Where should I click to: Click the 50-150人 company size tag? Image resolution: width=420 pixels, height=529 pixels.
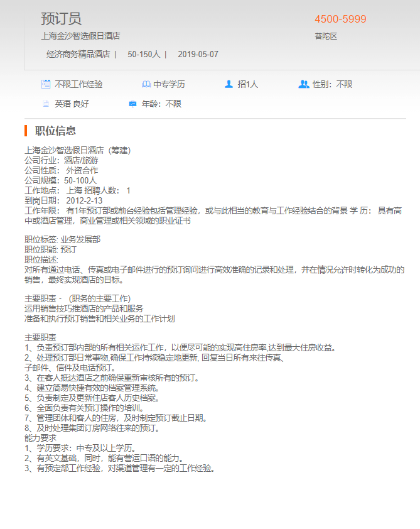click(x=144, y=54)
